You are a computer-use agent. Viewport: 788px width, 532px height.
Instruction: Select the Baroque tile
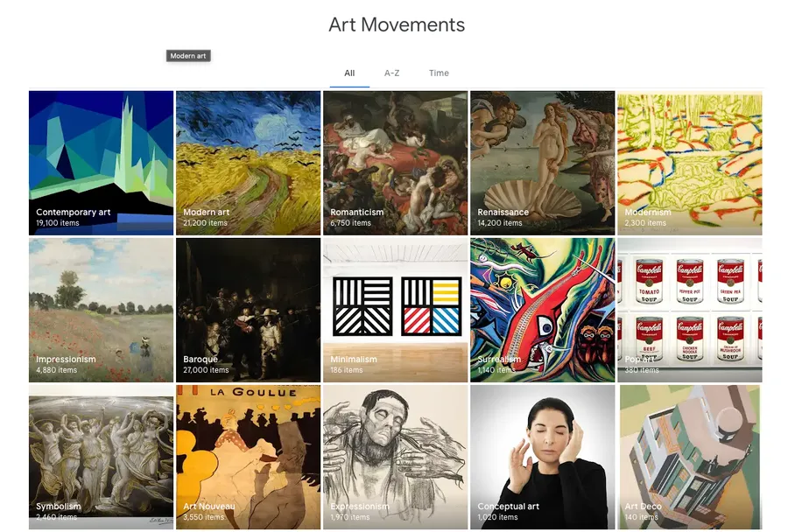click(x=249, y=310)
